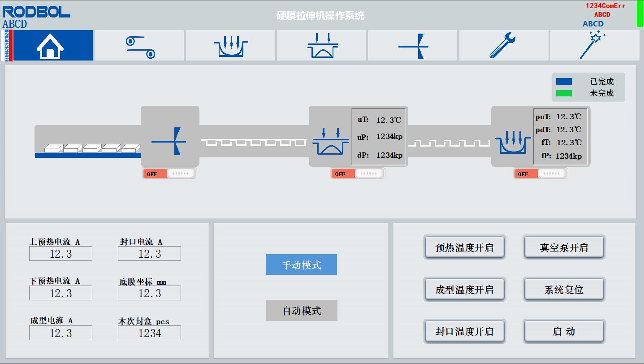The width and height of the screenshot is (644, 364).
Task: Select 自动模式 automatic mode
Action: (301, 311)
